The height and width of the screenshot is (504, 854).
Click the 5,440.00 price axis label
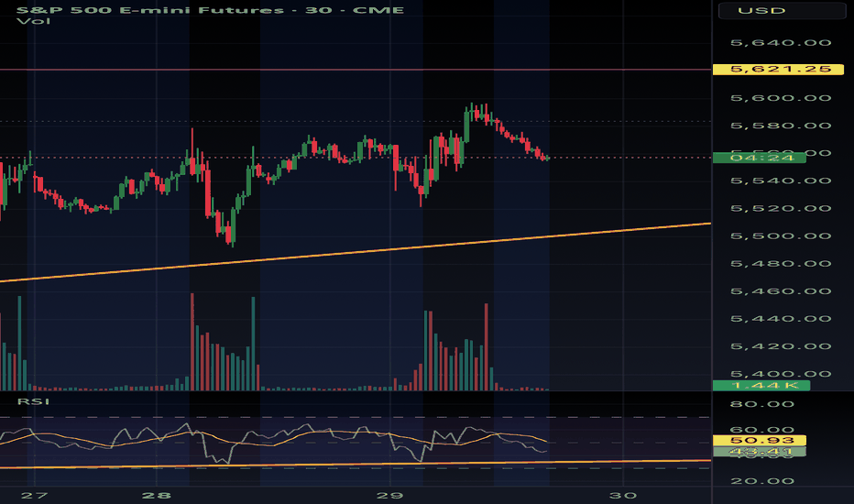coord(781,319)
